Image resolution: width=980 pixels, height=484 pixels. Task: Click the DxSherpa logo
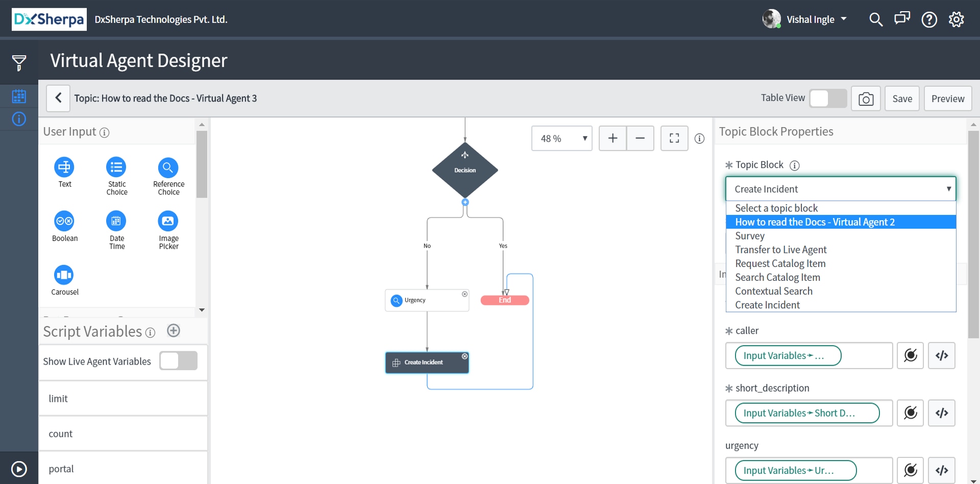click(49, 19)
